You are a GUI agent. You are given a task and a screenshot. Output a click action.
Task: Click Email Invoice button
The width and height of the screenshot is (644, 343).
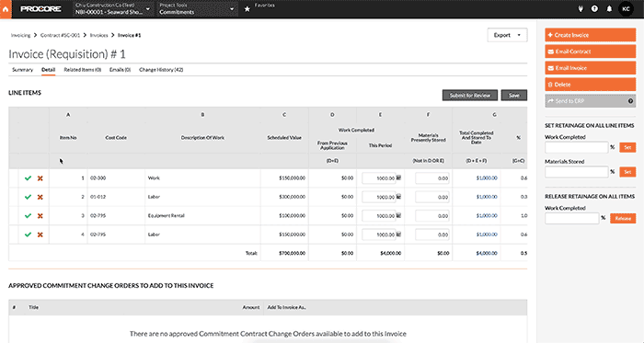pos(591,68)
